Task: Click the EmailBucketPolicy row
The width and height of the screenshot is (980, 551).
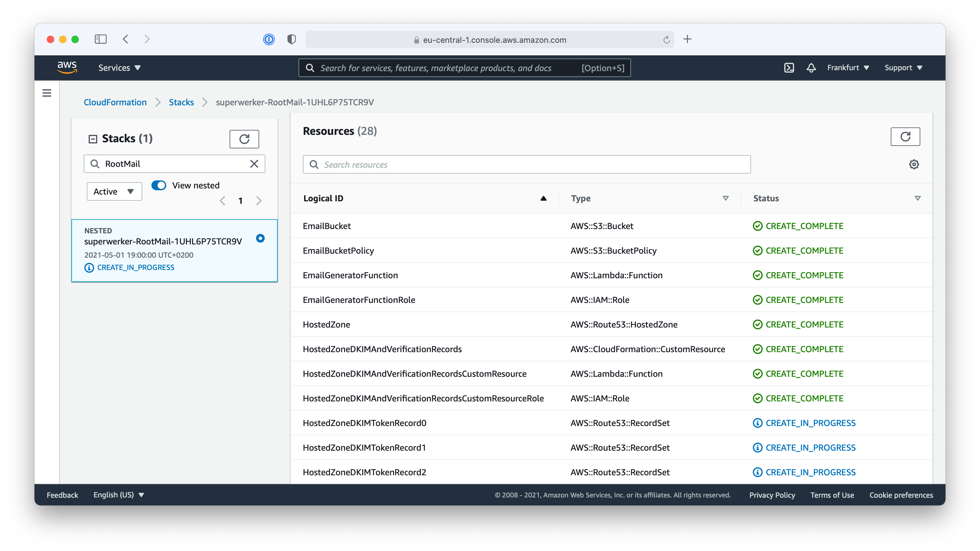Action: tap(611, 250)
